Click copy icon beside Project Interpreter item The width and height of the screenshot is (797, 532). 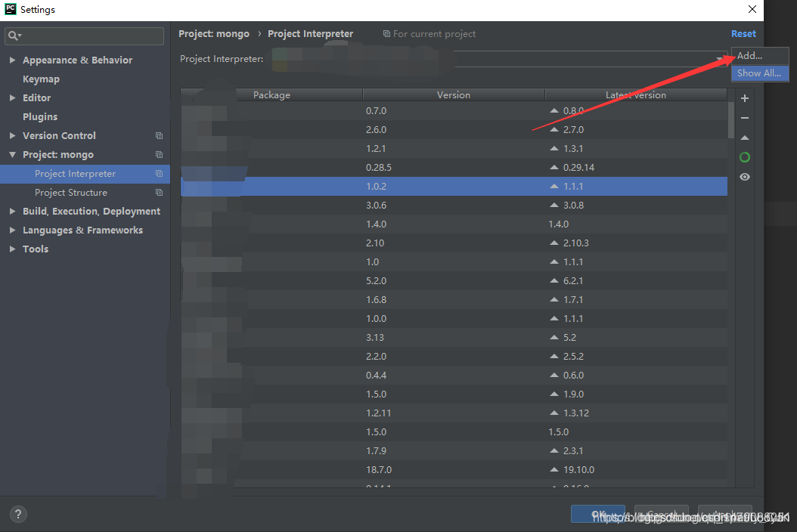pos(159,174)
